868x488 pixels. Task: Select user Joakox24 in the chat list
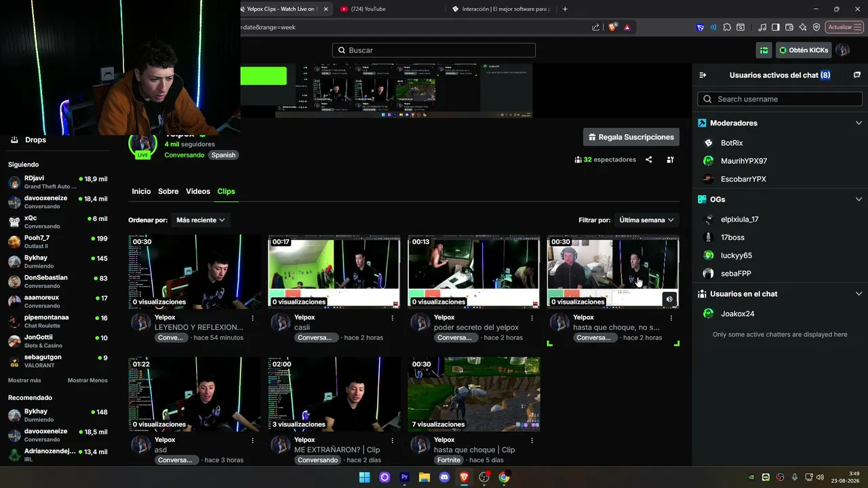click(x=737, y=314)
